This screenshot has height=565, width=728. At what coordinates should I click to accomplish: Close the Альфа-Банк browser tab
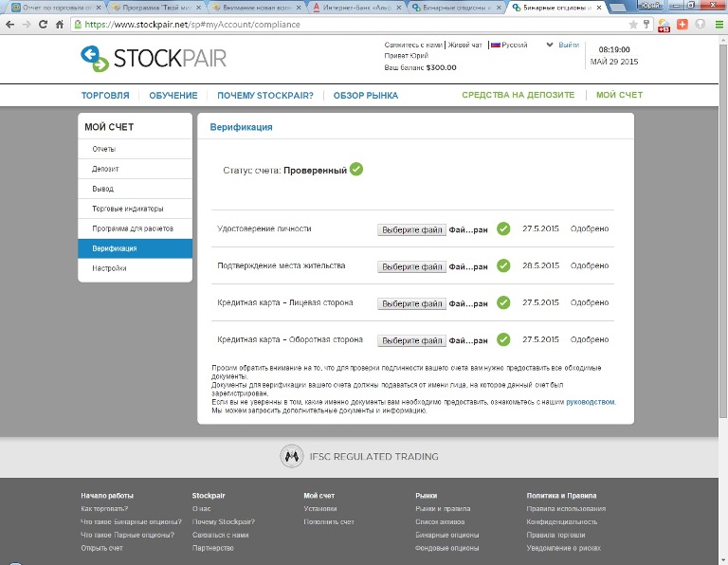(x=399, y=8)
